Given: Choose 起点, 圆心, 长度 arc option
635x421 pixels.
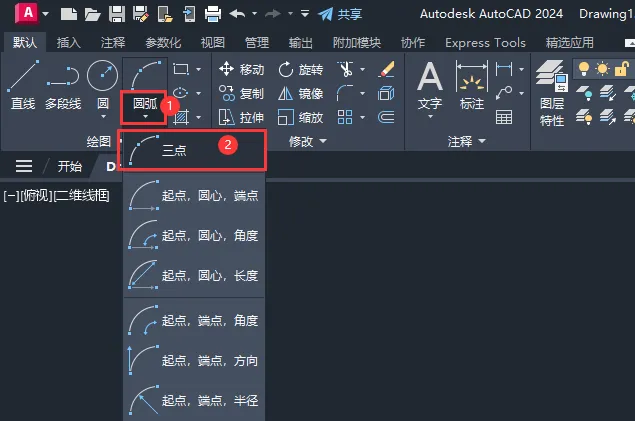Looking at the screenshot, I should [x=194, y=275].
